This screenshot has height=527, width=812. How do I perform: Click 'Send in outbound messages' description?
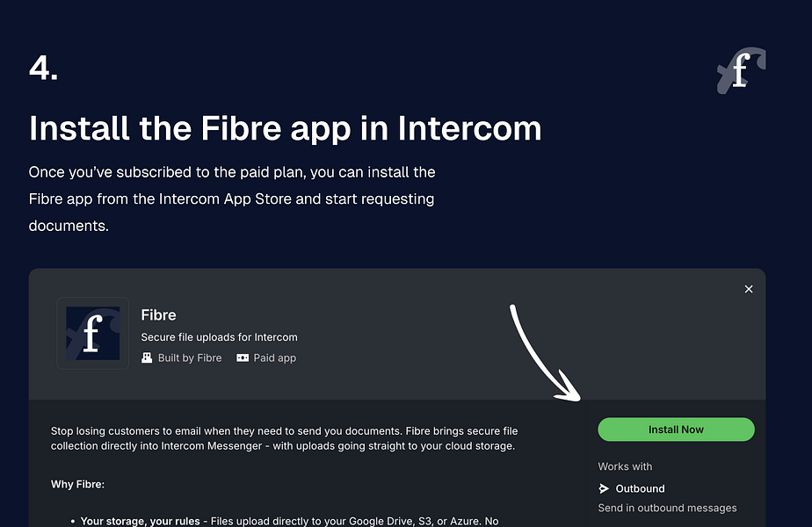point(666,508)
